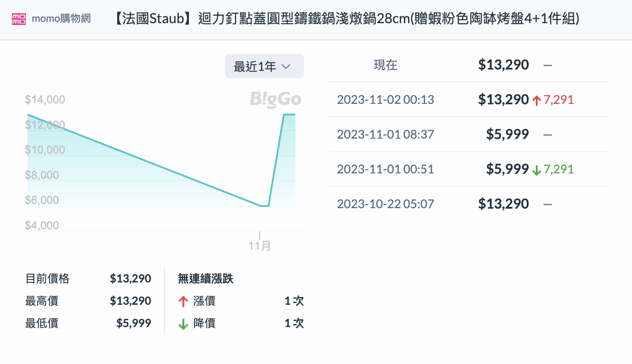Click the lowest point on price chart line
The height and width of the screenshot is (364, 632).
tap(264, 206)
